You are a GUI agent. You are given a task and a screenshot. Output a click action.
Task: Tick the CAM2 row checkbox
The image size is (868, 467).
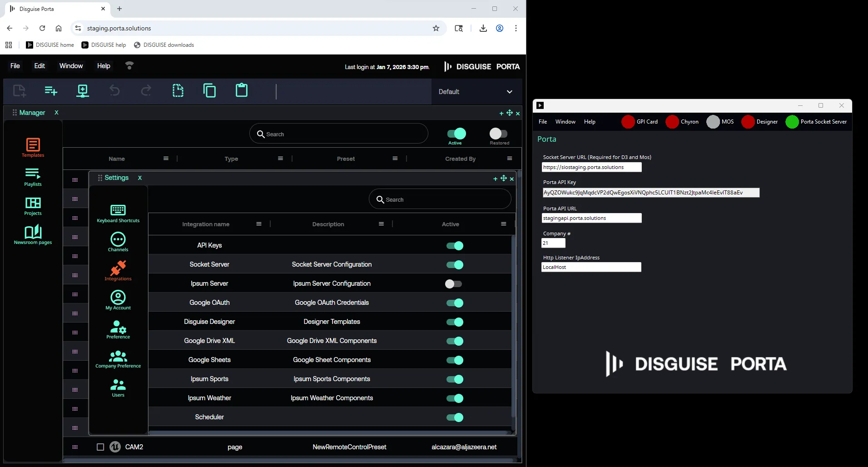(100, 447)
